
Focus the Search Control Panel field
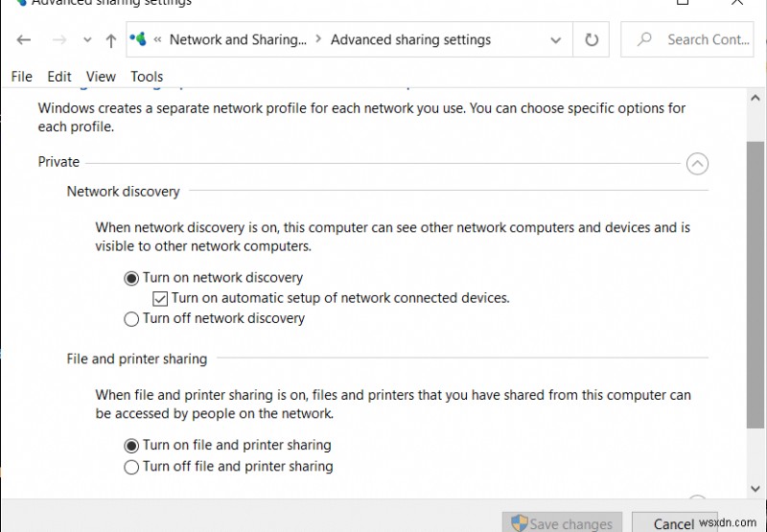[x=686, y=39]
